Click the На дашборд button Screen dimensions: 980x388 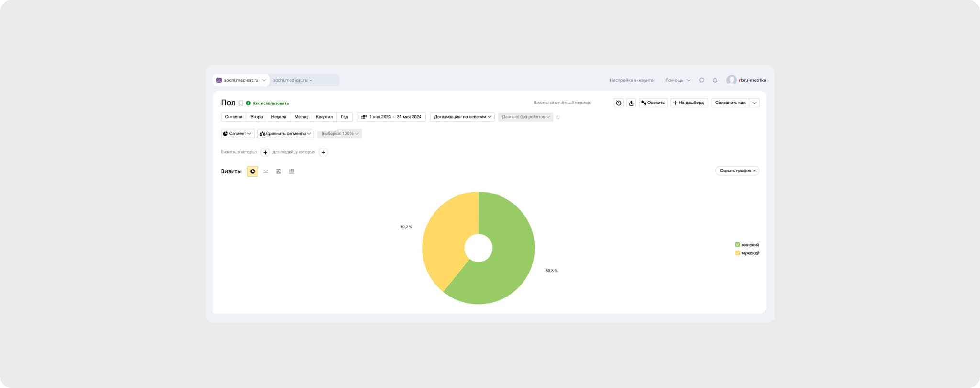tap(689, 103)
